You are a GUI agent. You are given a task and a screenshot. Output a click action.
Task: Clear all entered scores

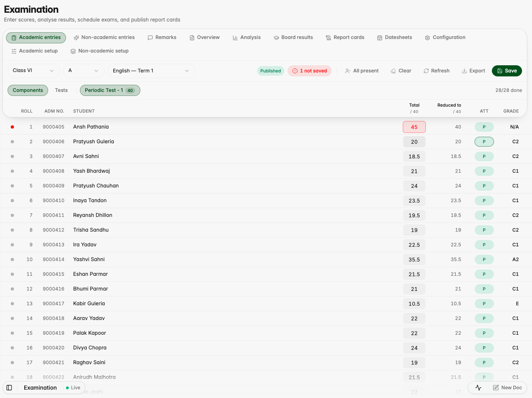coord(401,71)
